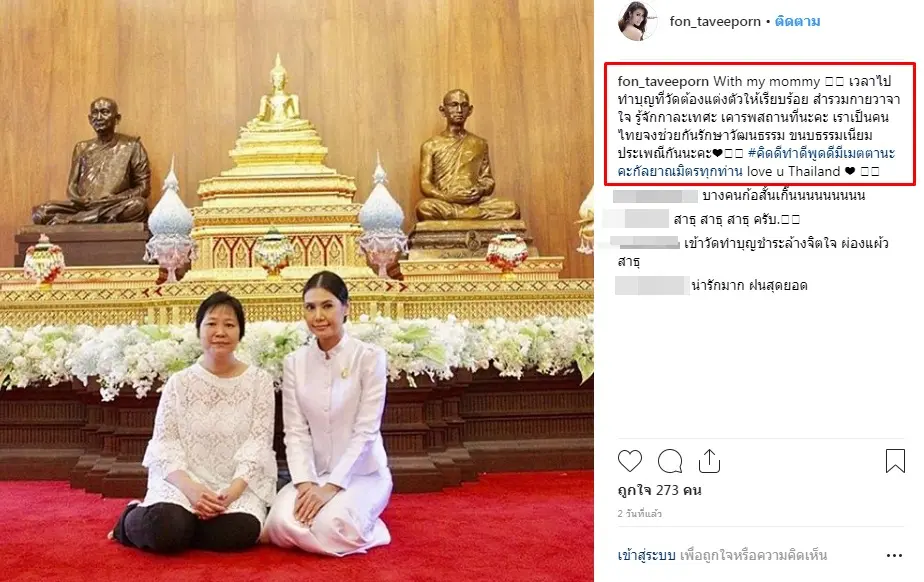
Task: Save post with bookmark icon
Action: point(895,461)
